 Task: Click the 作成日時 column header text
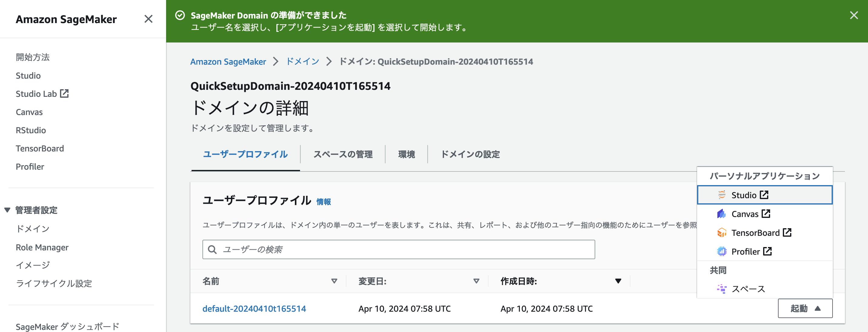pos(519,281)
